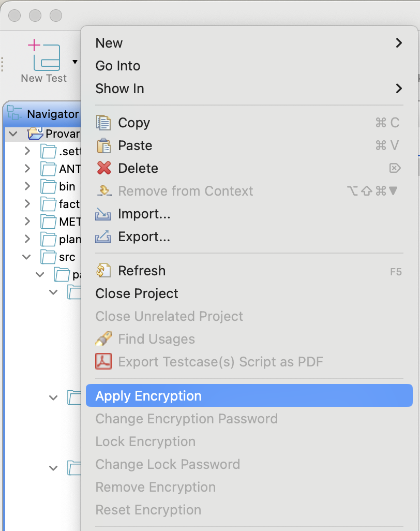Click the Paste icon in the context menu

pos(103,145)
